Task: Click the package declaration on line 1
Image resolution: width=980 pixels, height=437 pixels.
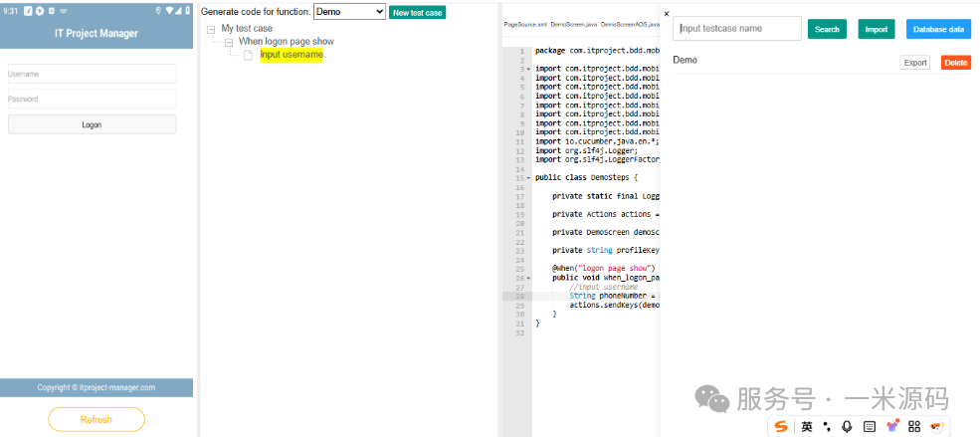Action: pyautogui.click(x=597, y=51)
